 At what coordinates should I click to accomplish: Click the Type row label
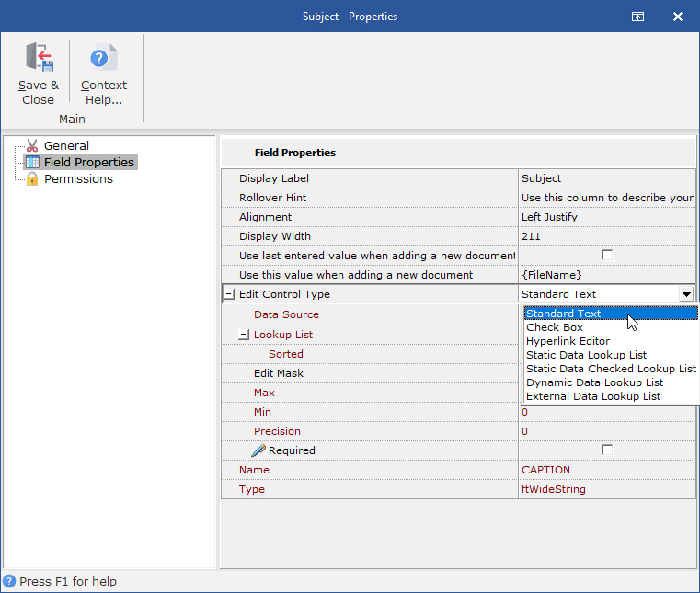(x=252, y=489)
